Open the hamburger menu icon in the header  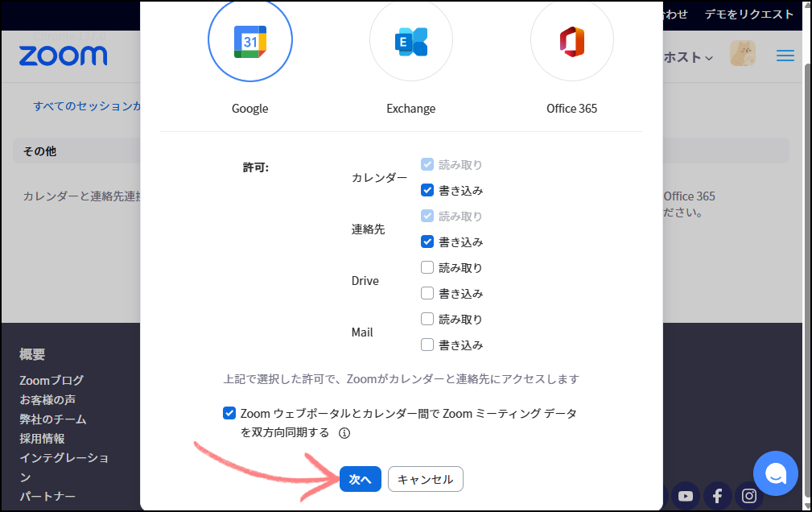pyautogui.click(x=785, y=56)
